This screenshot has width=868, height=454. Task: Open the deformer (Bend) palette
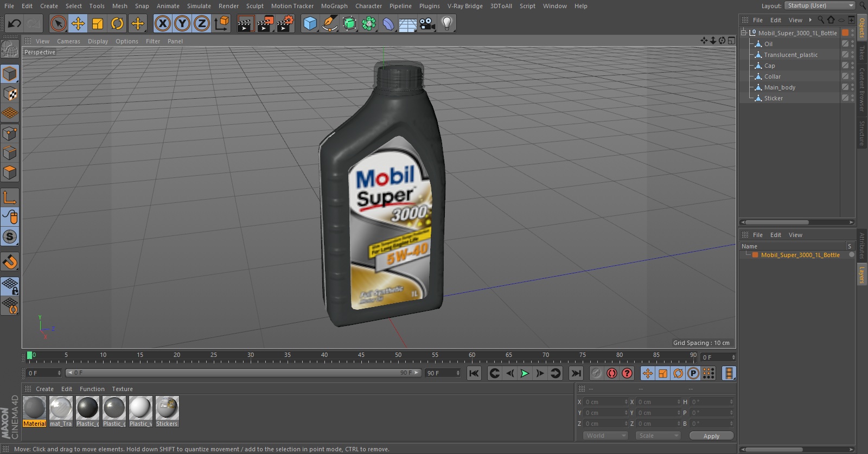[x=388, y=23]
